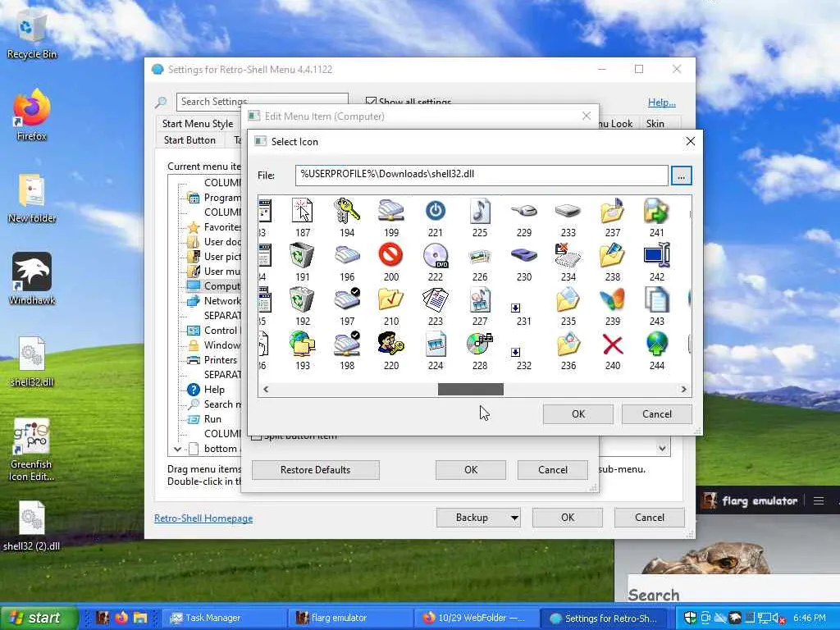Expand the bottom item in menu tree
840x630 pixels.
(177, 449)
